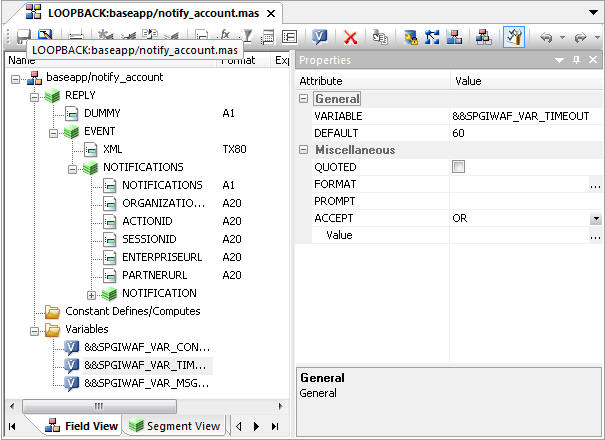Click the hierarchy blocks toolbar icon
The width and height of the screenshot is (605, 440).
click(x=483, y=37)
